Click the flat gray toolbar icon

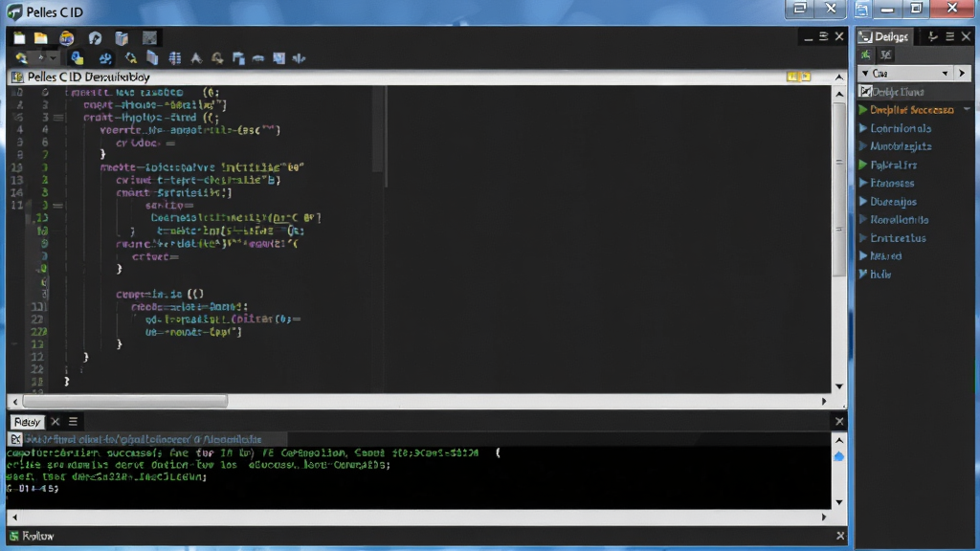[258, 58]
